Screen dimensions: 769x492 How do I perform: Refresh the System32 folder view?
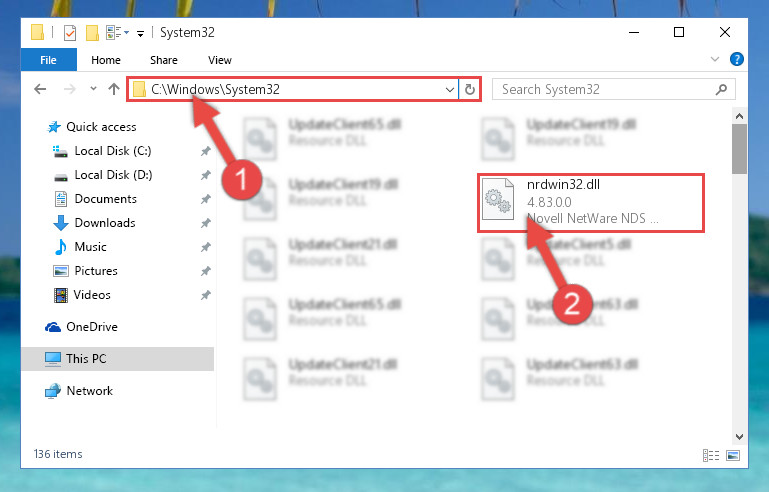[x=469, y=89]
